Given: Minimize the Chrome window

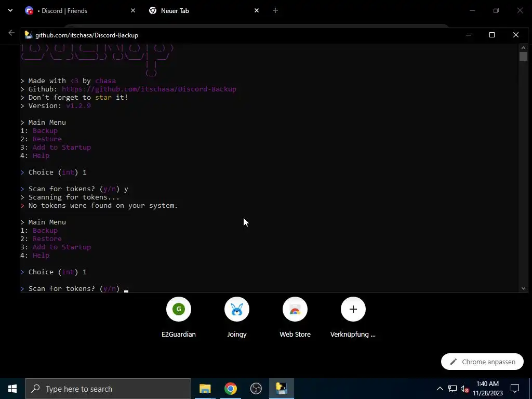Looking at the screenshot, I should (472, 10).
